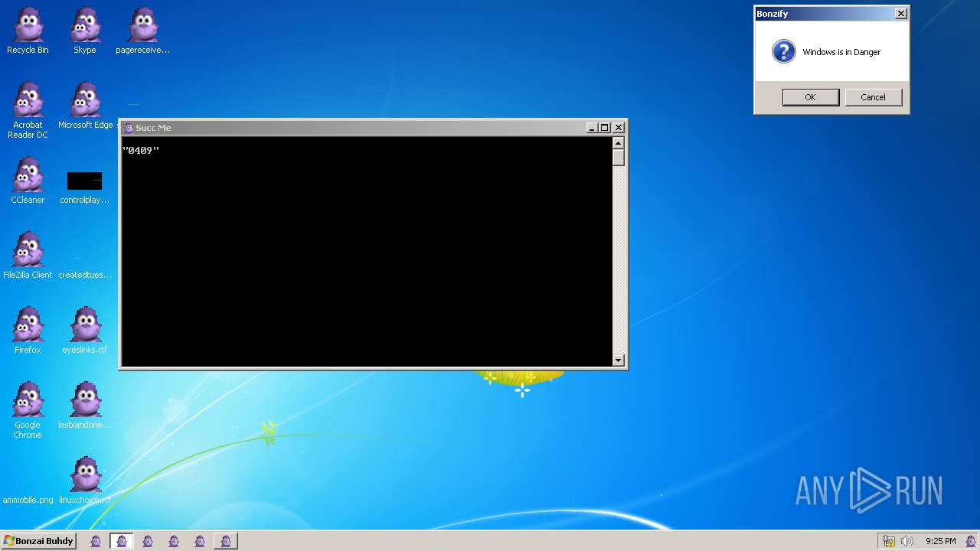Click the "Windows is in Danger" message
The height and width of the screenshot is (551, 980).
(841, 52)
